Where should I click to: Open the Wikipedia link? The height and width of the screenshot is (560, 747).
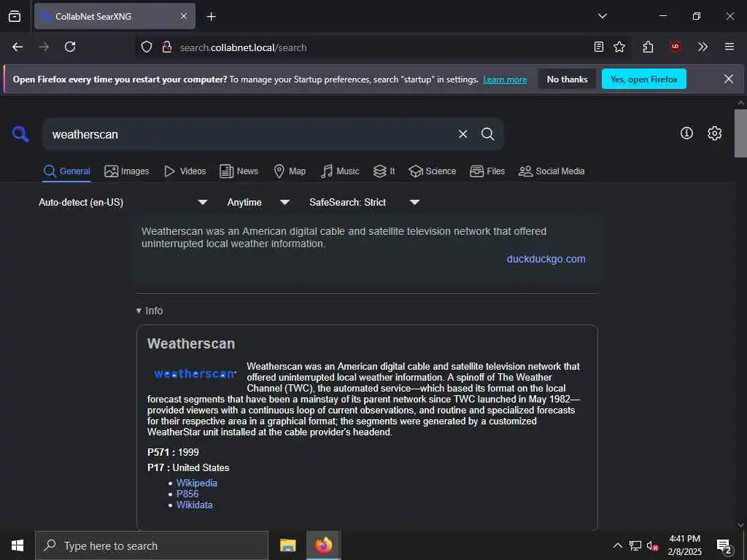197,483
